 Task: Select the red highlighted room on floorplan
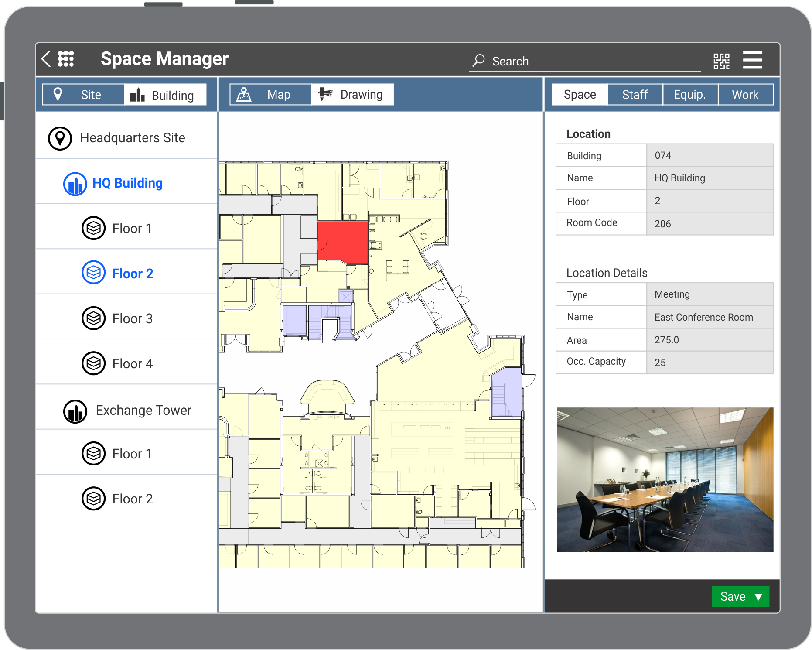click(343, 241)
